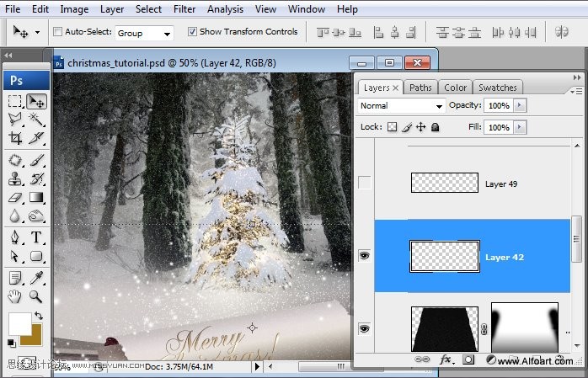
Task: Switch to the Paths tab
Action: [x=420, y=88]
